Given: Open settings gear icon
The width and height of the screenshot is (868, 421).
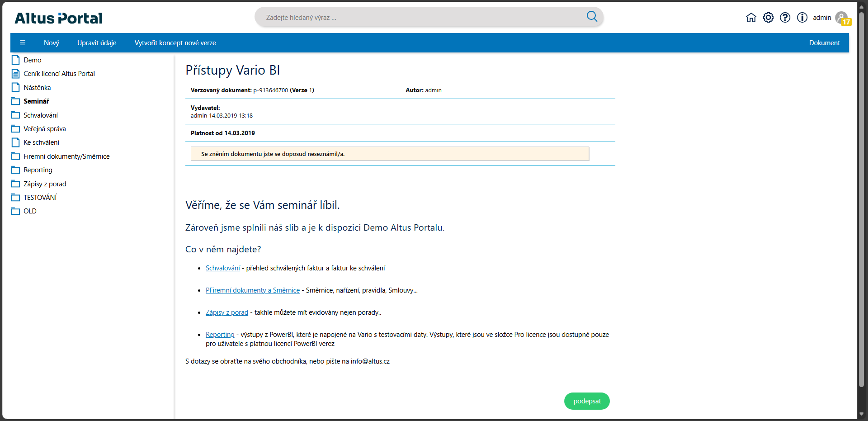Looking at the screenshot, I should (768, 18).
